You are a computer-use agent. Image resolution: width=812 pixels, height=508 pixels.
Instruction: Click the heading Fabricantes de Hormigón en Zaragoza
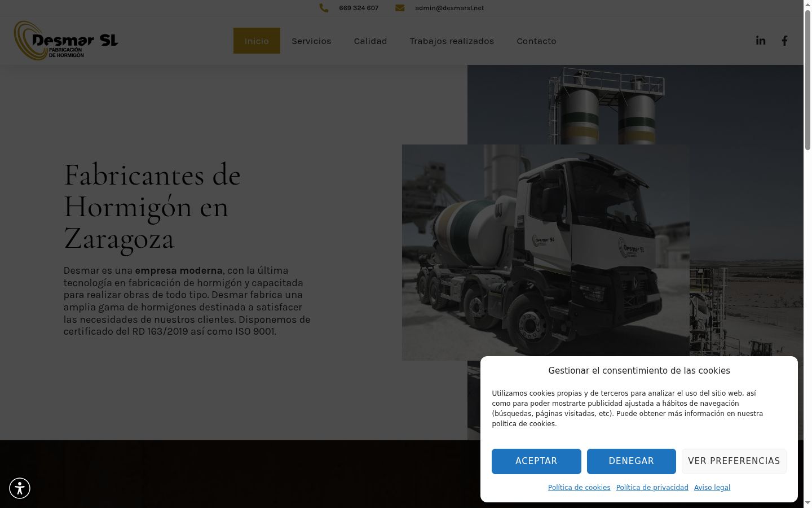pyautogui.click(x=152, y=207)
